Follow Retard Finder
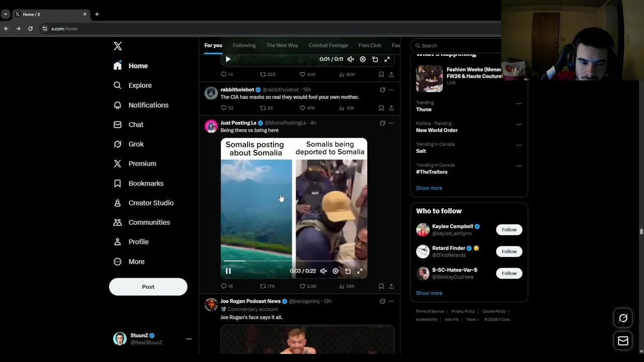644x362 pixels. (x=509, y=251)
